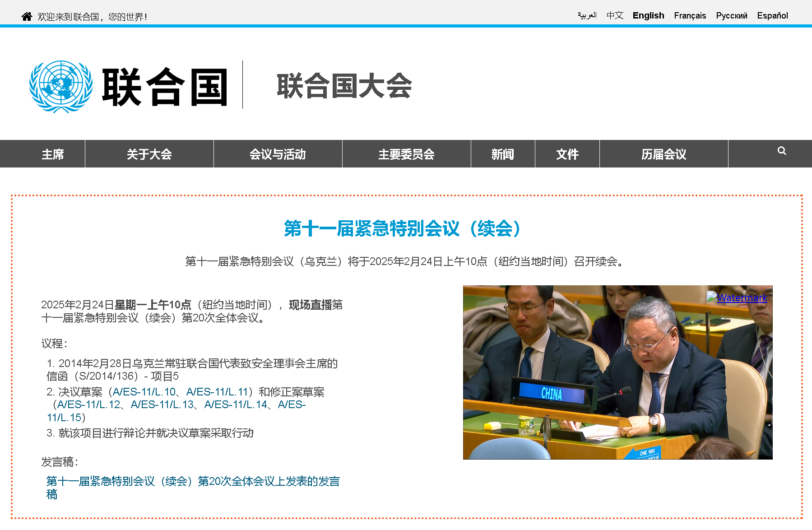Select 主要委员会 in navigation bar
This screenshot has width=812, height=530.
click(406, 154)
